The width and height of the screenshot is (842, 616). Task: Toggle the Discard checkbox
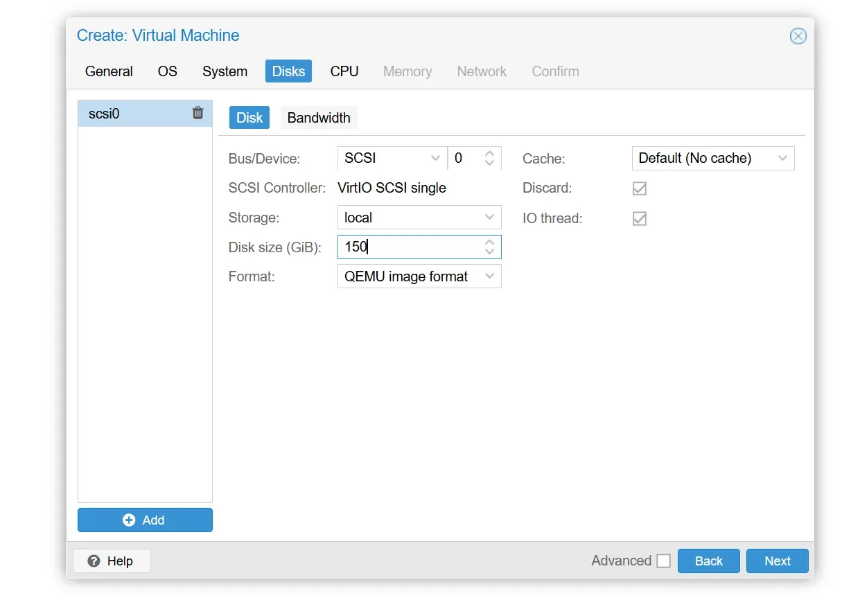640,188
